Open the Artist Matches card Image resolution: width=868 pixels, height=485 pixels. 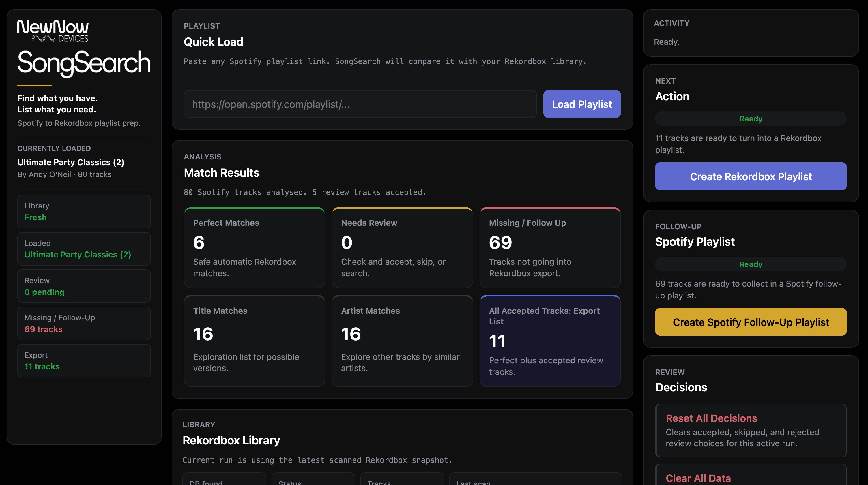pos(402,341)
